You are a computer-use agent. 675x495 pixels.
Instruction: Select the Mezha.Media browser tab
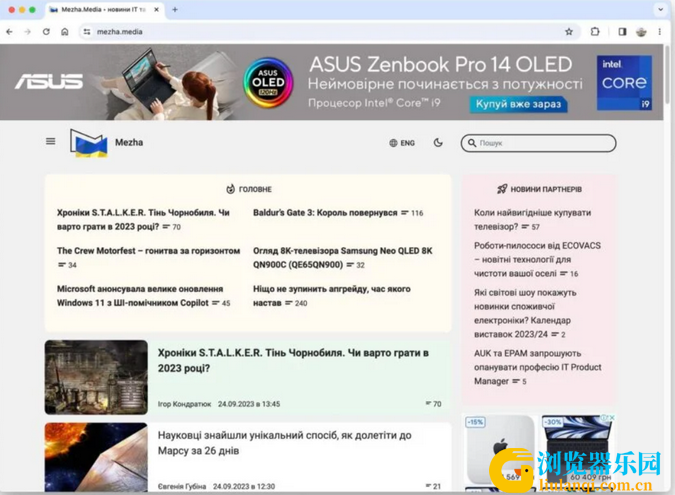(x=103, y=9)
